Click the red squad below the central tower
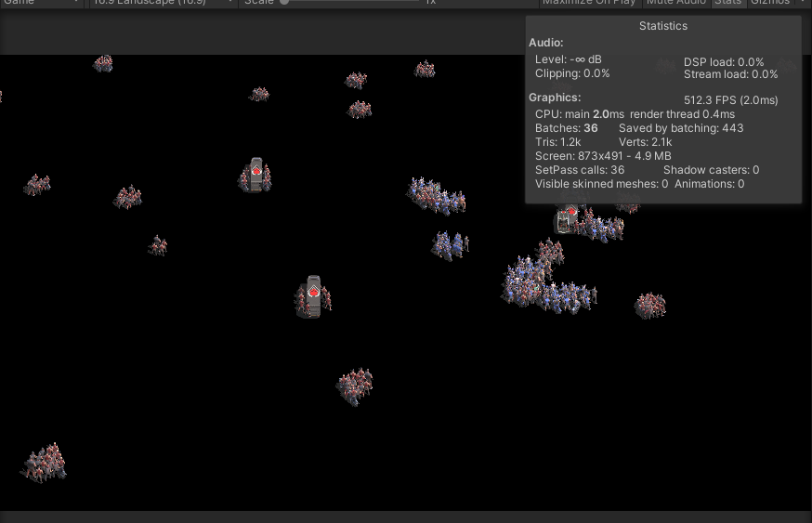The width and height of the screenshot is (812, 523). (x=355, y=385)
